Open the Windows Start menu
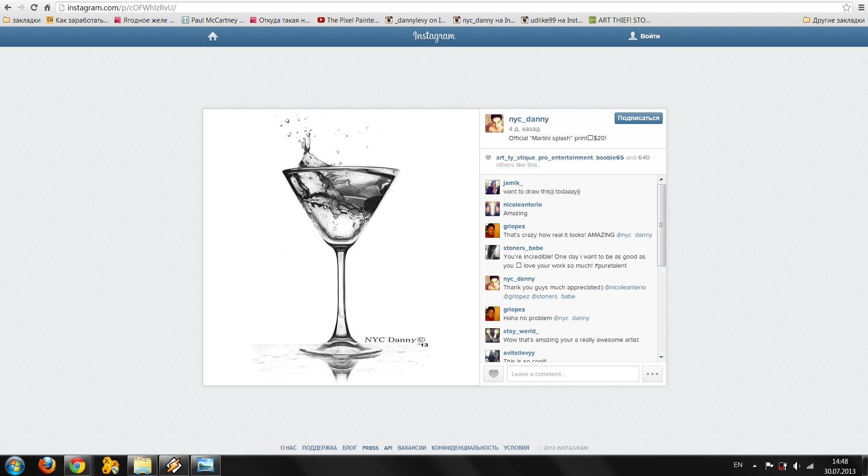This screenshot has width=868, height=476. coord(14,465)
